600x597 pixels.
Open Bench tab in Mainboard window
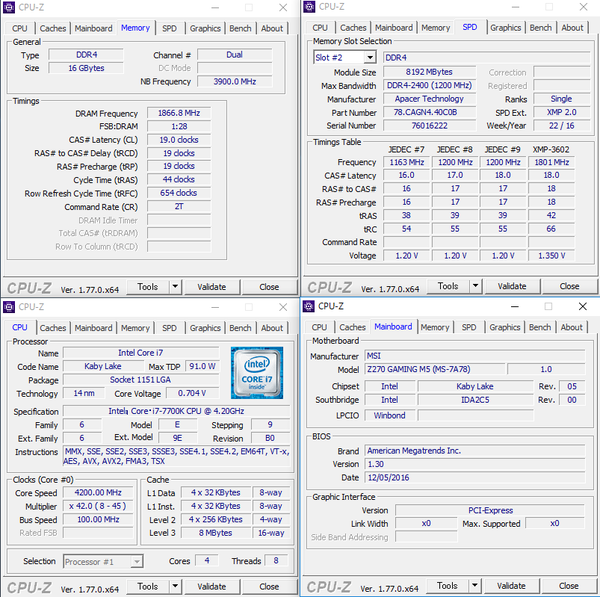[x=540, y=327]
